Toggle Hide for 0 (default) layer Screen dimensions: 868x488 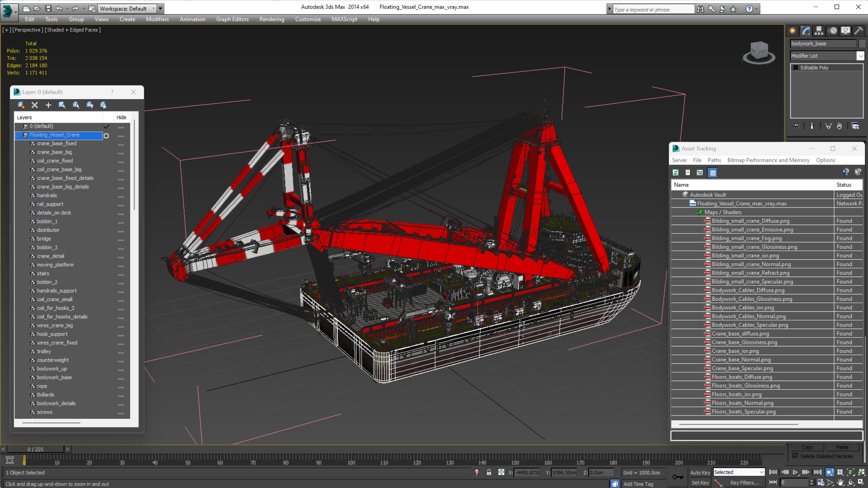pos(121,128)
